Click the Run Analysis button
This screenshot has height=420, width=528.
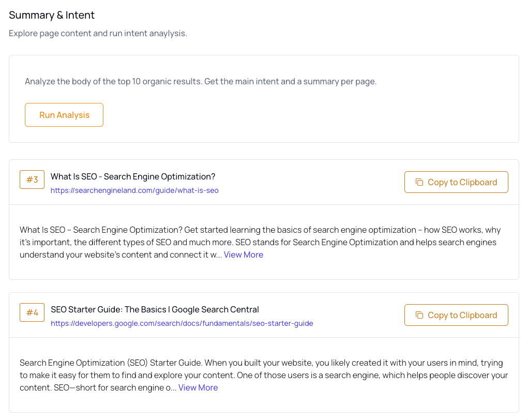point(64,115)
